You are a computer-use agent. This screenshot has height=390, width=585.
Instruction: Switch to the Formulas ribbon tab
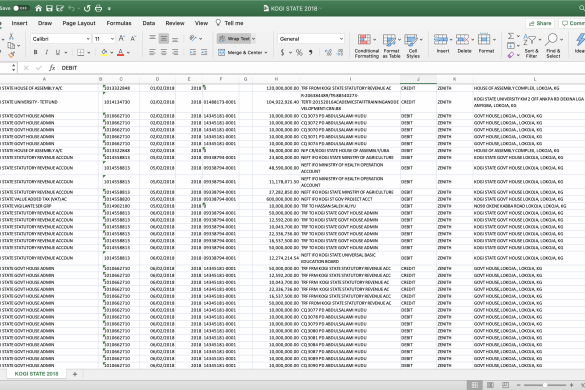point(119,23)
